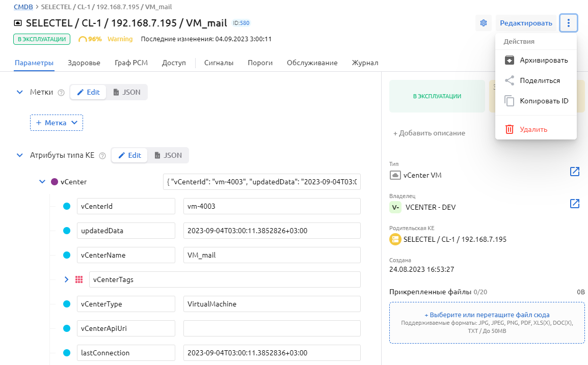Switch Атрибуты типа КЕ view to JSON
Screen dimensions: 588x365
click(168, 155)
